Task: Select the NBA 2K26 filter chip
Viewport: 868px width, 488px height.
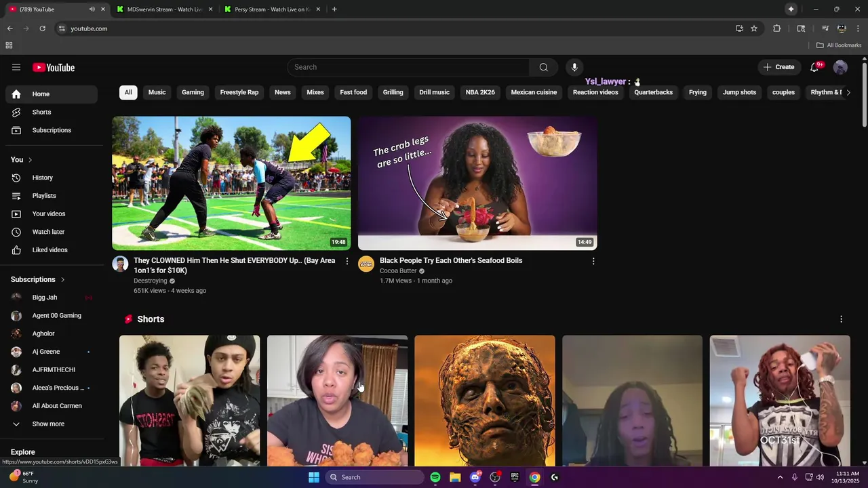Action: 480,92
